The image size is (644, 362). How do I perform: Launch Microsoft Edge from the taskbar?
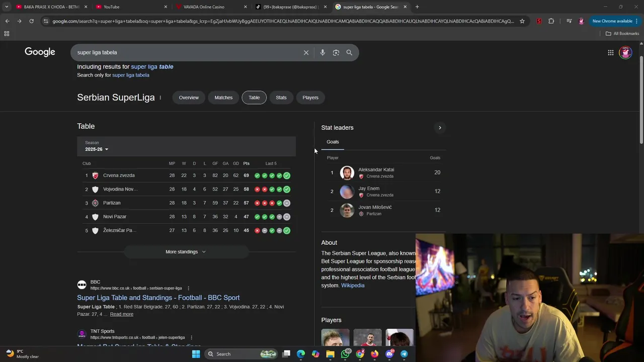(x=301, y=354)
